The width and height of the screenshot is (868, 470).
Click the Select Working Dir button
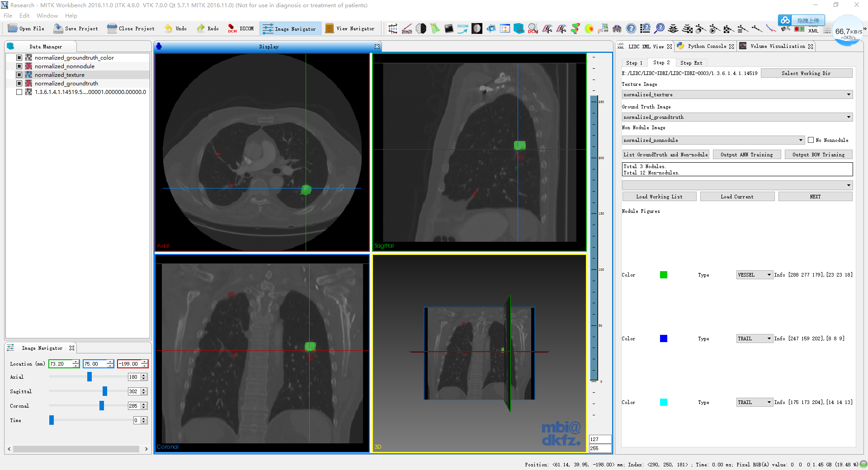806,73
